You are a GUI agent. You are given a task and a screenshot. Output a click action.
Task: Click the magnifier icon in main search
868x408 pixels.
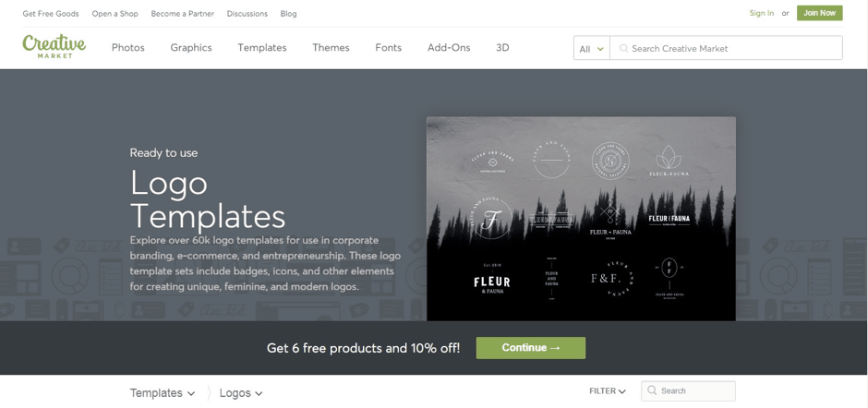[623, 48]
